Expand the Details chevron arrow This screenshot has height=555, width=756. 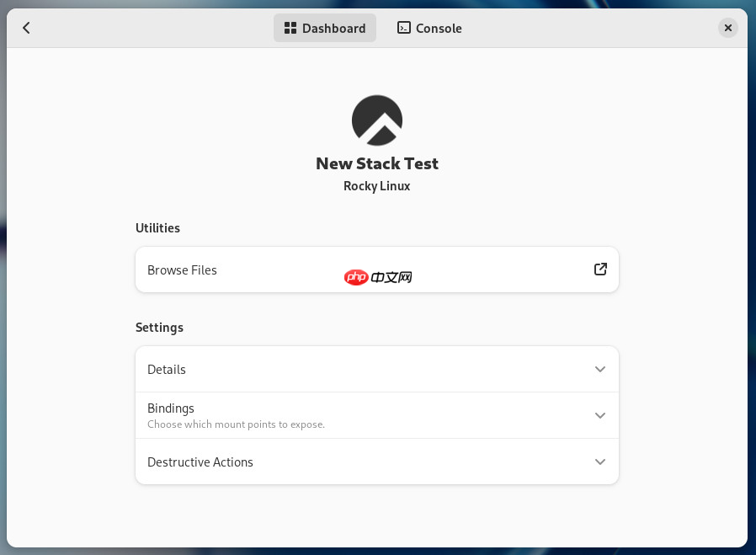point(600,370)
